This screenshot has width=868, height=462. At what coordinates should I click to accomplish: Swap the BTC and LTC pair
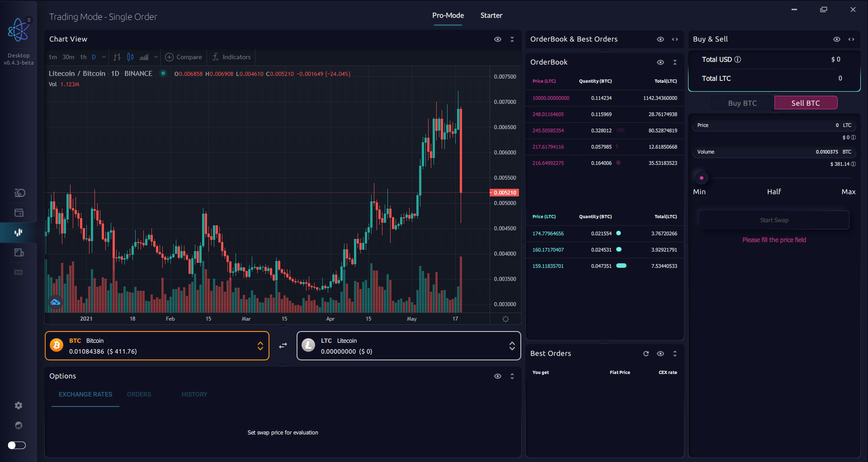(x=283, y=346)
